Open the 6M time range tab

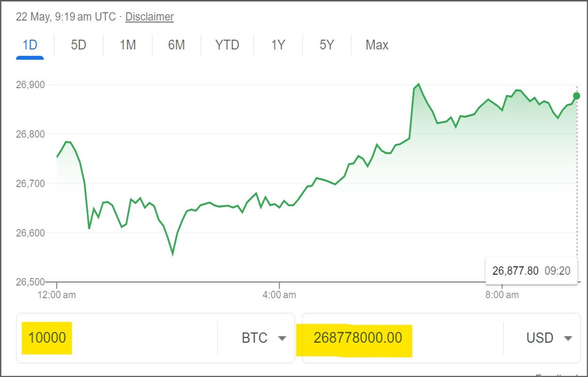click(176, 45)
